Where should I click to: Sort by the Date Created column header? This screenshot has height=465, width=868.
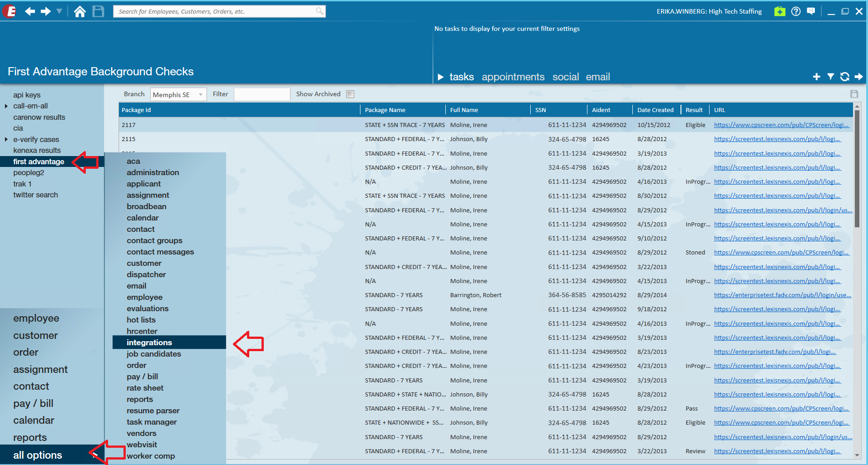tap(656, 110)
